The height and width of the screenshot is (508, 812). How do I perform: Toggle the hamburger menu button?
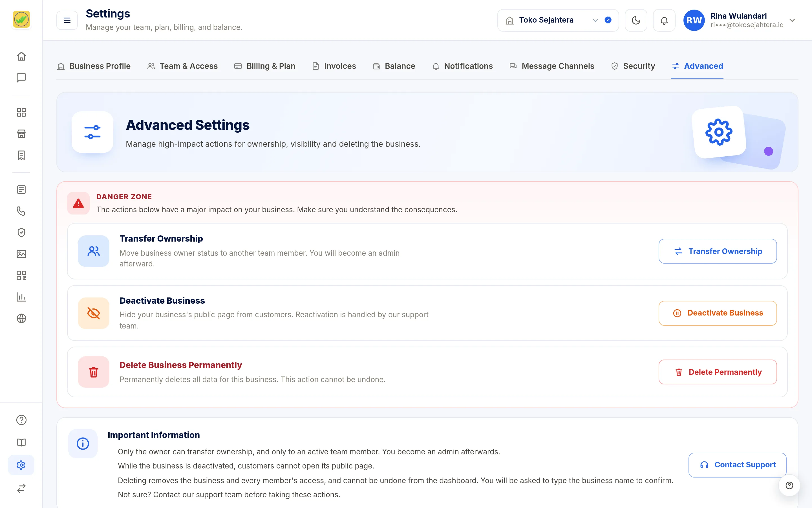click(x=67, y=20)
